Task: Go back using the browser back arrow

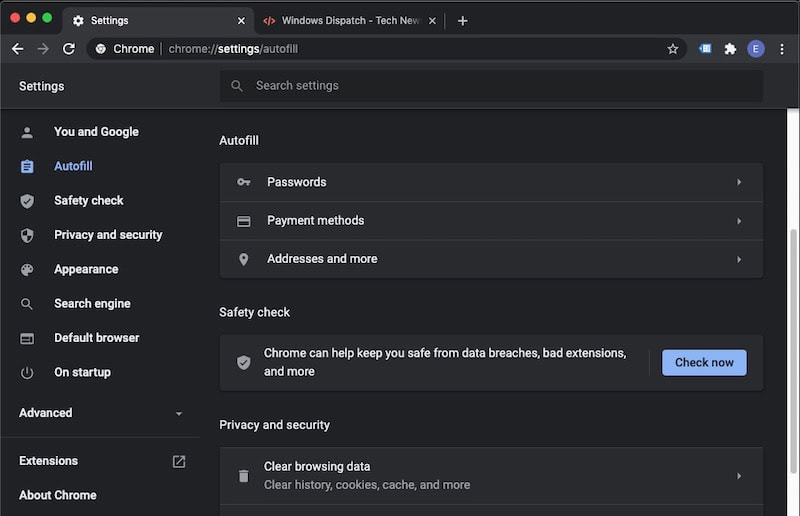Action: [18, 49]
